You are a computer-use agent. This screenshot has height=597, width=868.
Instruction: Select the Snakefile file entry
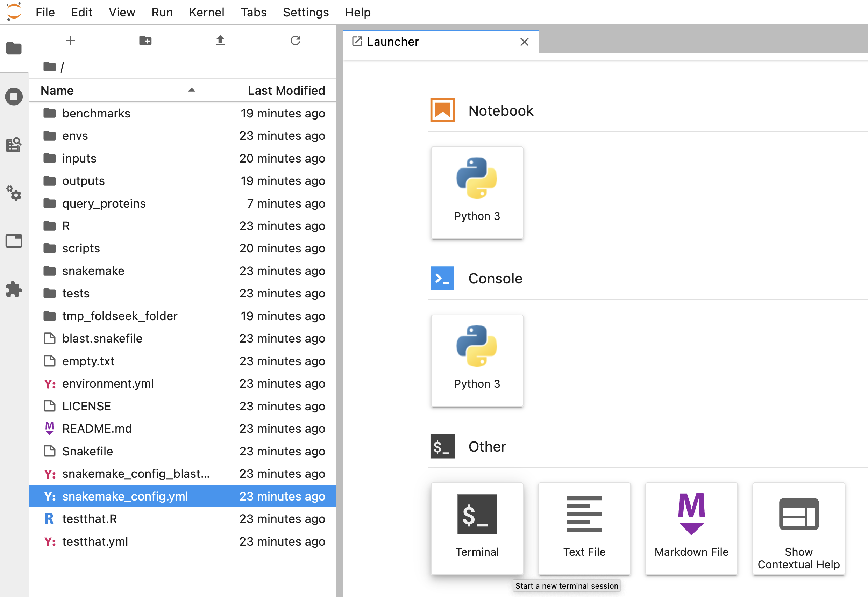coord(87,451)
